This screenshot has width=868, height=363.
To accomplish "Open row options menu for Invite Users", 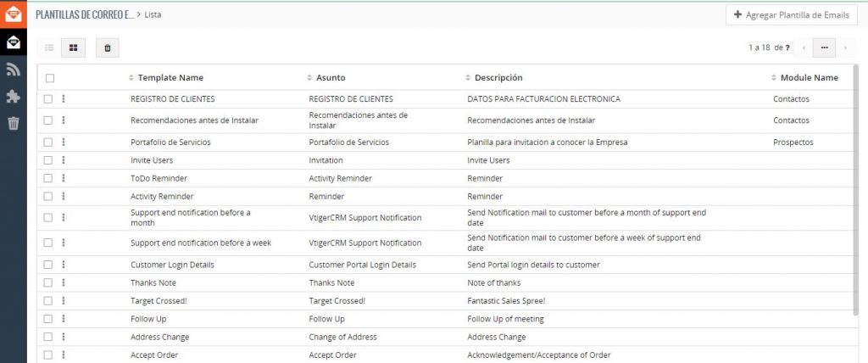I will click(64, 160).
